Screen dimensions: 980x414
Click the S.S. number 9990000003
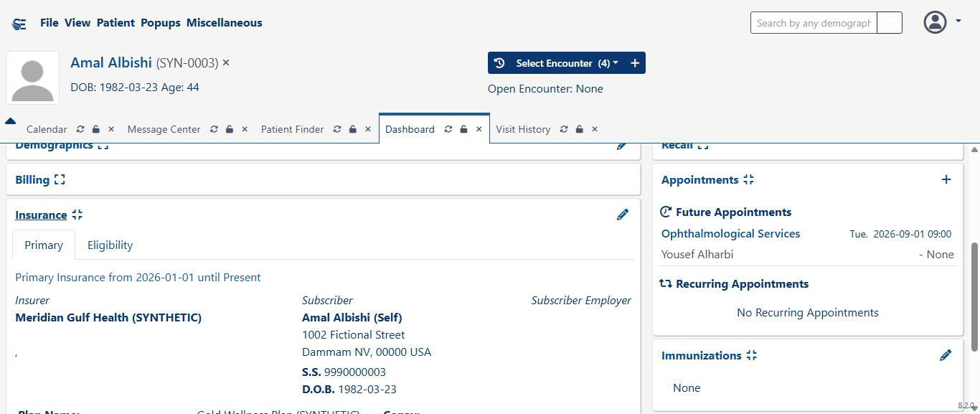(x=355, y=372)
